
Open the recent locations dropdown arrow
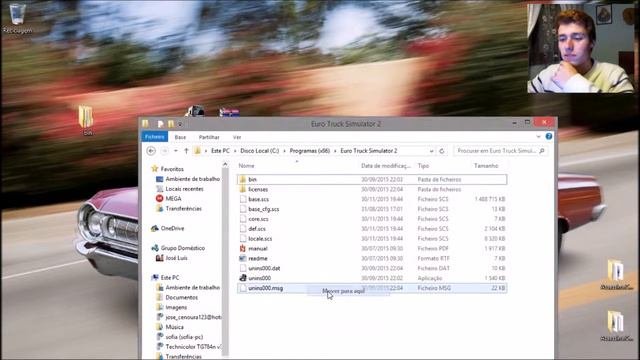[176, 151]
